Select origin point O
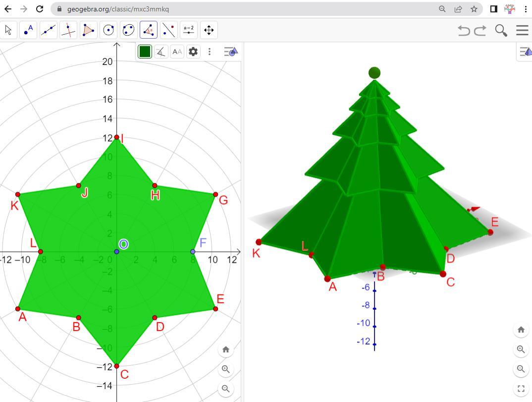Image resolution: width=532 pixels, height=402 pixels. pos(117,252)
